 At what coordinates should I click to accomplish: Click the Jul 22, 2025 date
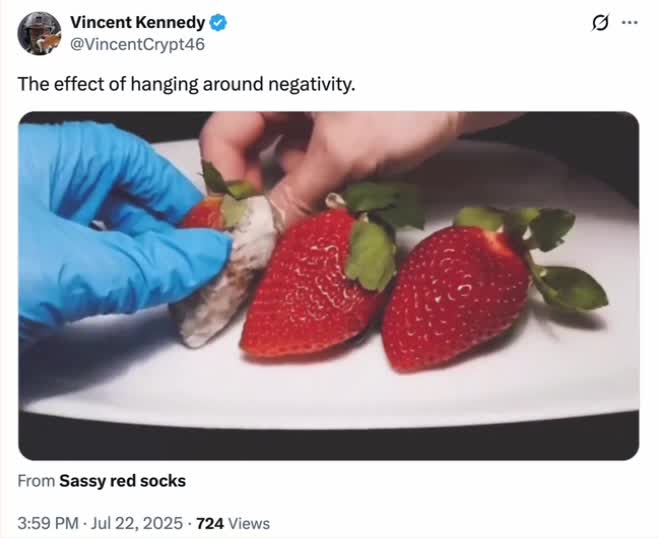(x=139, y=522)
